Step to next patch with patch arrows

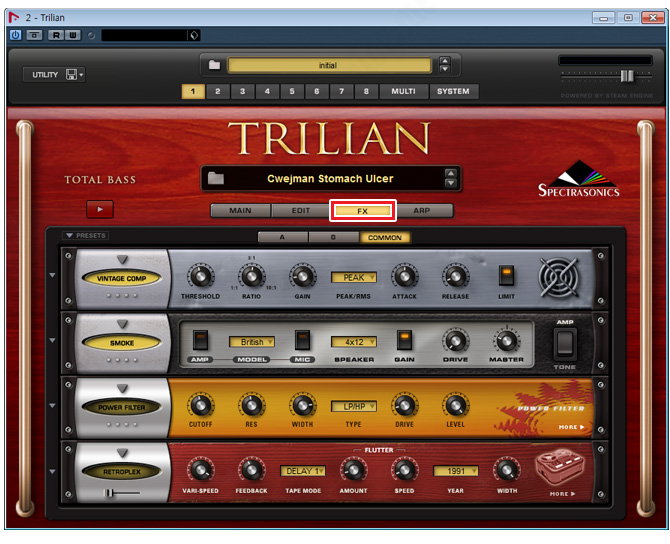(450, 183)
